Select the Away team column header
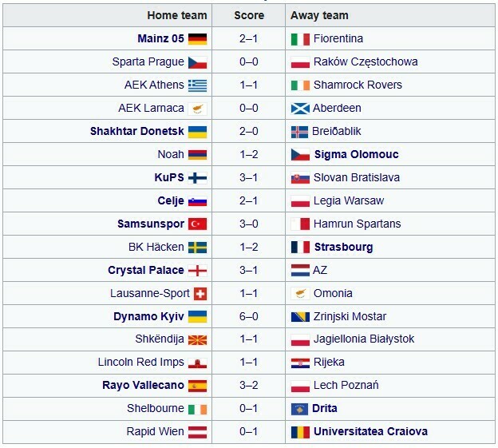 319,15
